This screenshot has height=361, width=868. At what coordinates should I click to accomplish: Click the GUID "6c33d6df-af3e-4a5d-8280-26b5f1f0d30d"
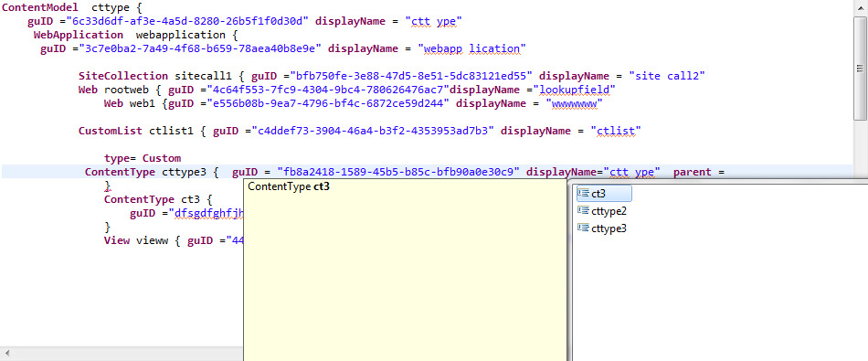pos(187,22)
